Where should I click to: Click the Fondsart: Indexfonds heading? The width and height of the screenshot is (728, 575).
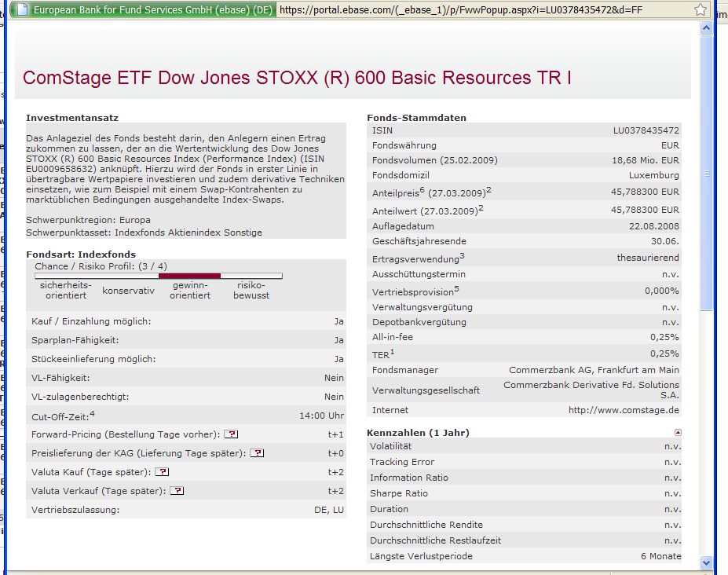click(81, 255)
